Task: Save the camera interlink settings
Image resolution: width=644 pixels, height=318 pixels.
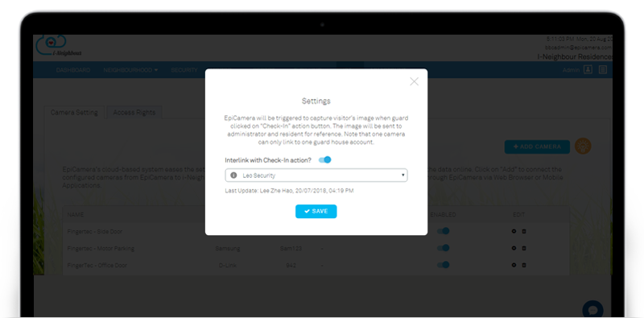Action: pyautogui.click(x=316, y=211)
